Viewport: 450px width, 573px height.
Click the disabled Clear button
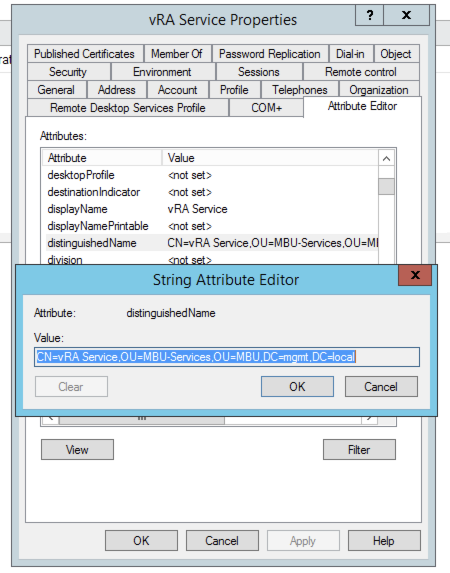pyautogui.click(x=71, y=387)
